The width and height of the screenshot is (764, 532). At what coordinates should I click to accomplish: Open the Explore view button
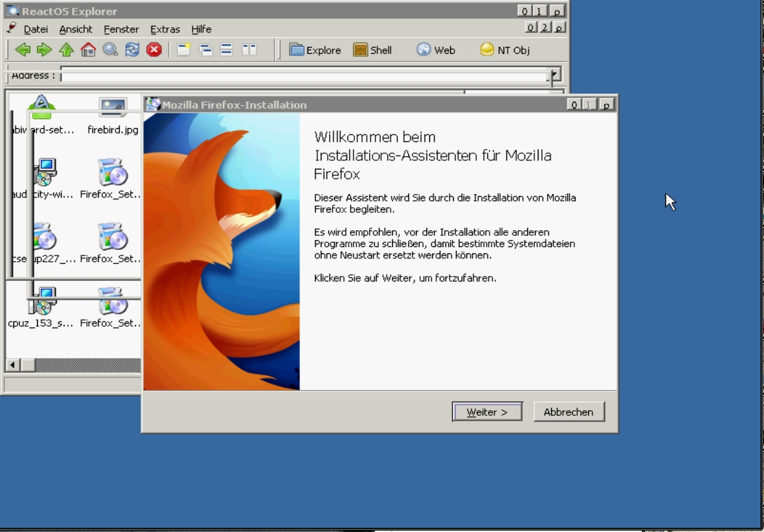(315, 50)
